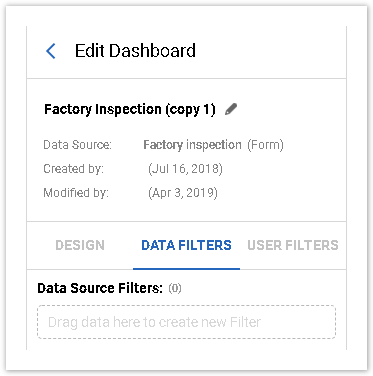Open the USER FILTERS tab
This screenshot has width=373, height=376.
point(293,245)
